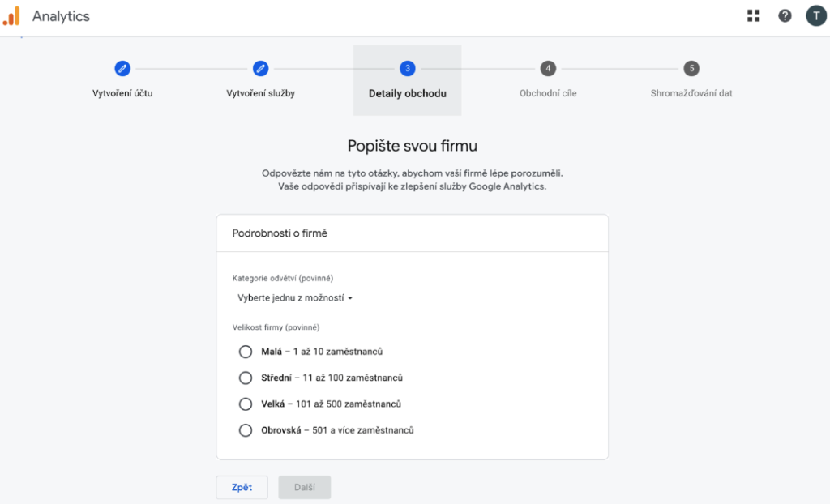Go to the Obchodní cíle step
This screenshot has height=504, width=830.
(548, 93)
